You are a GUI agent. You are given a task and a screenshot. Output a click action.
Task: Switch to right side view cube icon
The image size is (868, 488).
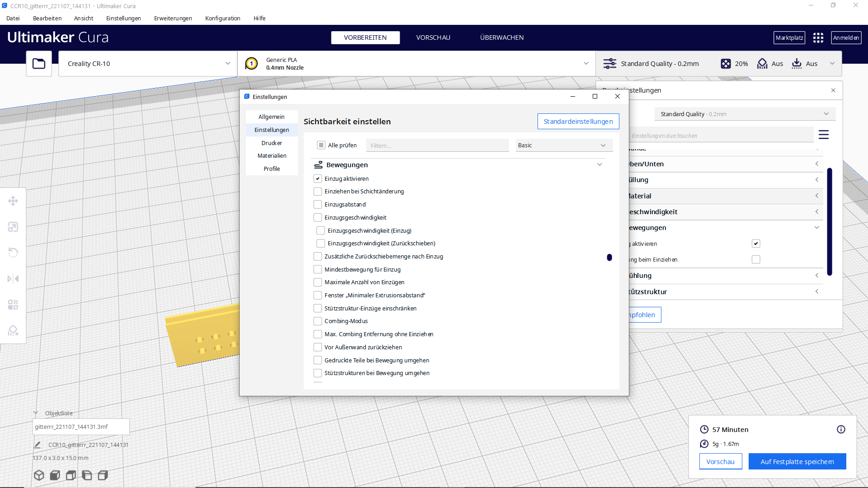pos(103,475)
